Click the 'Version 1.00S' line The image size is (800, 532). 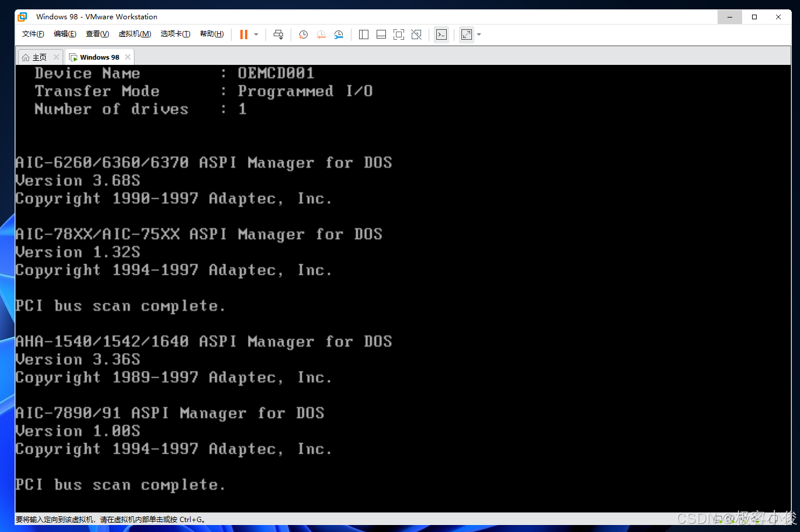click(78, 431)
